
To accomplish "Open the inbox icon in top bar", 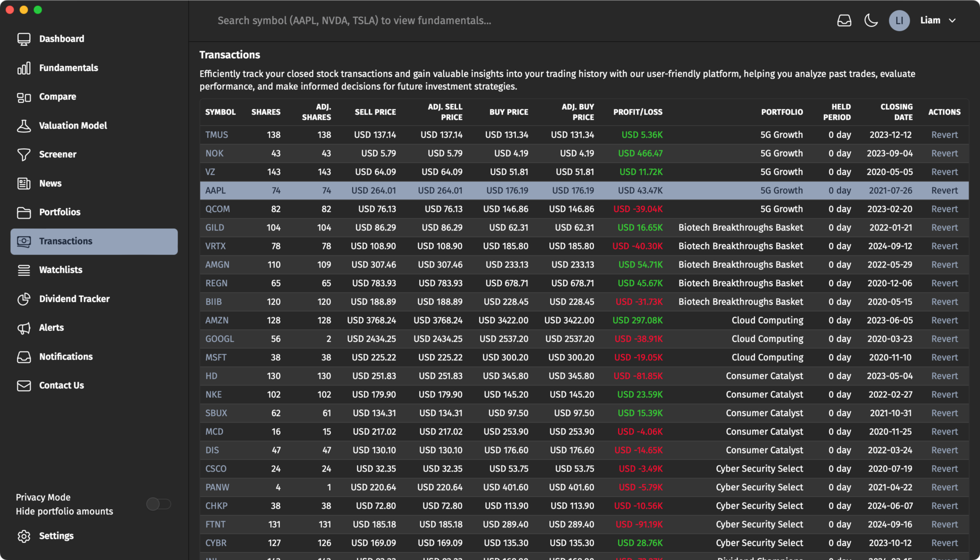I will coord(844,21).
